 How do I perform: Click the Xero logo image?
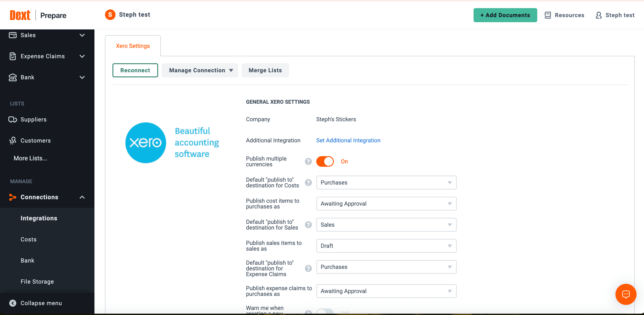click(x=145, y=143)
